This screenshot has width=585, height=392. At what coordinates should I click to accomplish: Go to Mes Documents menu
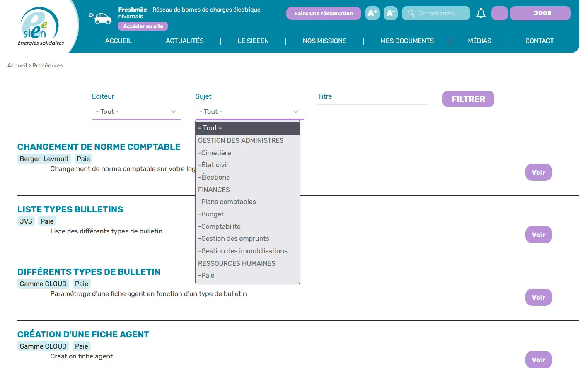[x=407, y=41]
